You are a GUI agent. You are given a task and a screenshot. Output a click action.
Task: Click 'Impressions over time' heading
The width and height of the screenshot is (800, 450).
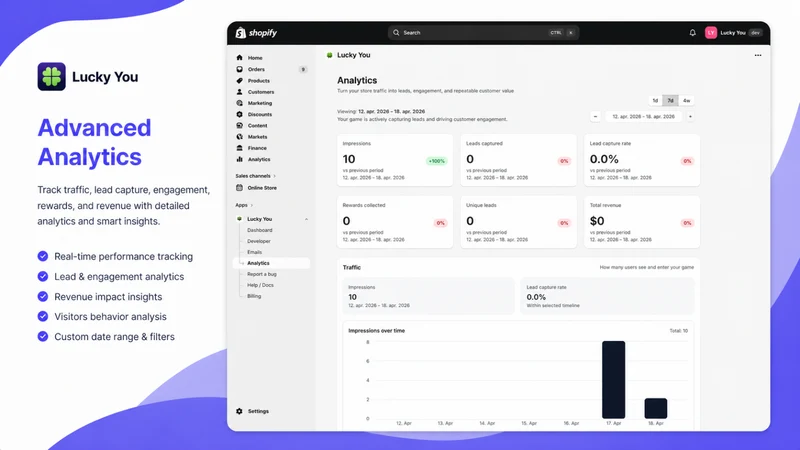(x=377, y=331)
